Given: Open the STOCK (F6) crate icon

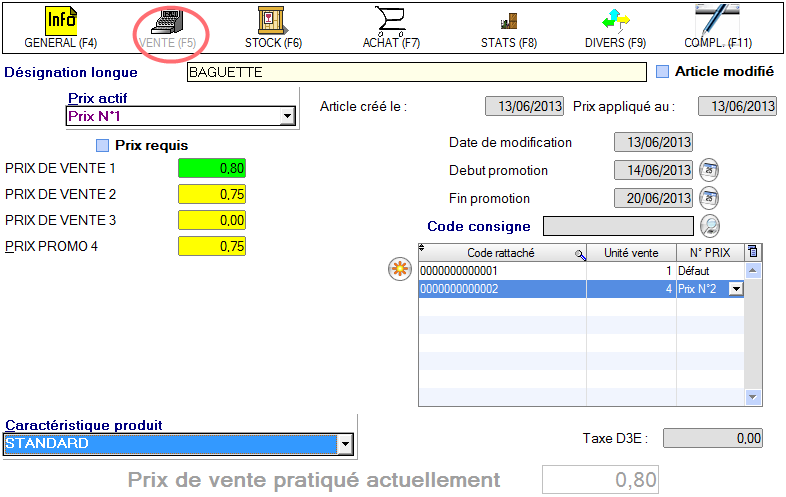Looking at the screenshot, I should point(273,21).
